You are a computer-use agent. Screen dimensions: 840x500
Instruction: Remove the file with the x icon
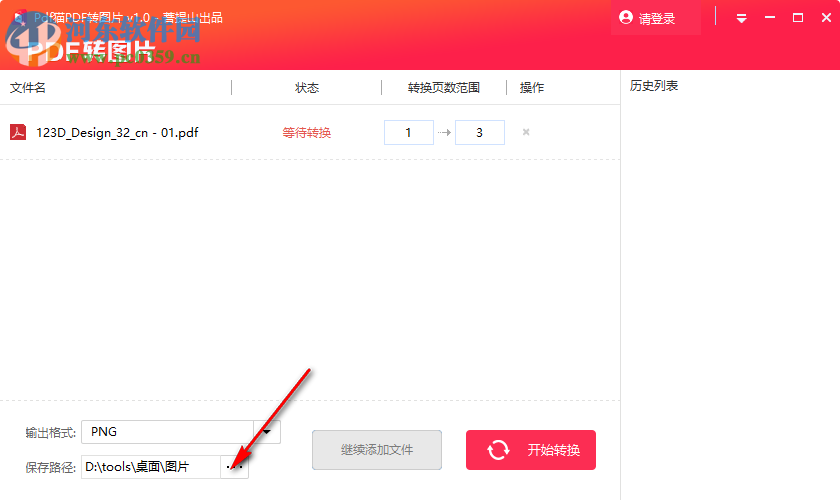pos(526,132)
